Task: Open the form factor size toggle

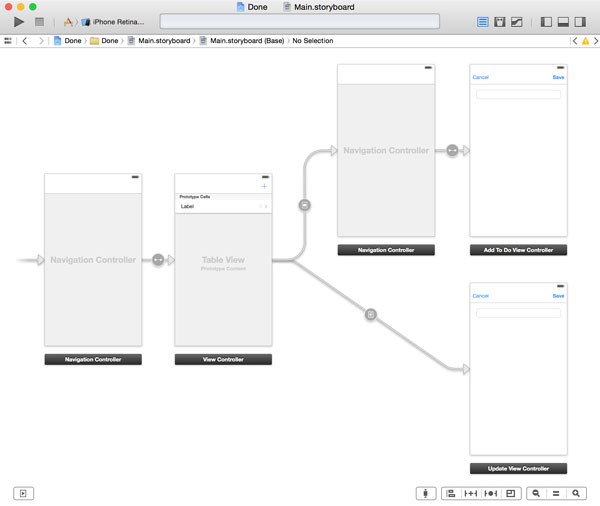Action: pyautogui.click(x=426, y=493)
